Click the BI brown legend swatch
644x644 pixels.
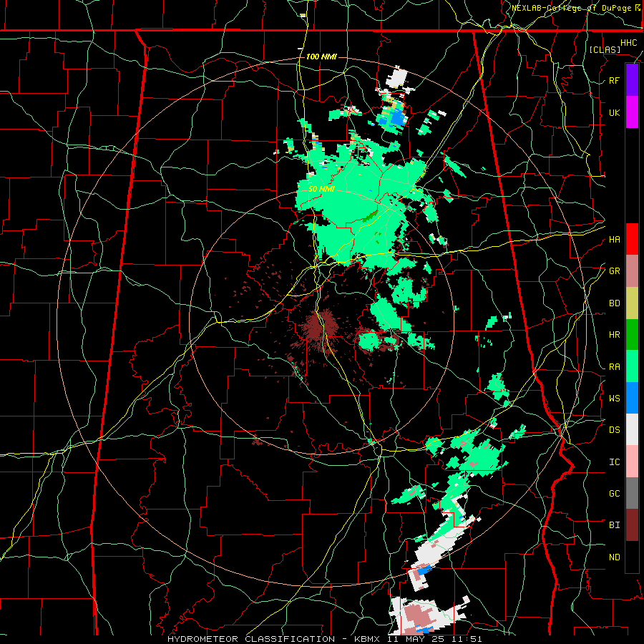click(x=632, y=525)
